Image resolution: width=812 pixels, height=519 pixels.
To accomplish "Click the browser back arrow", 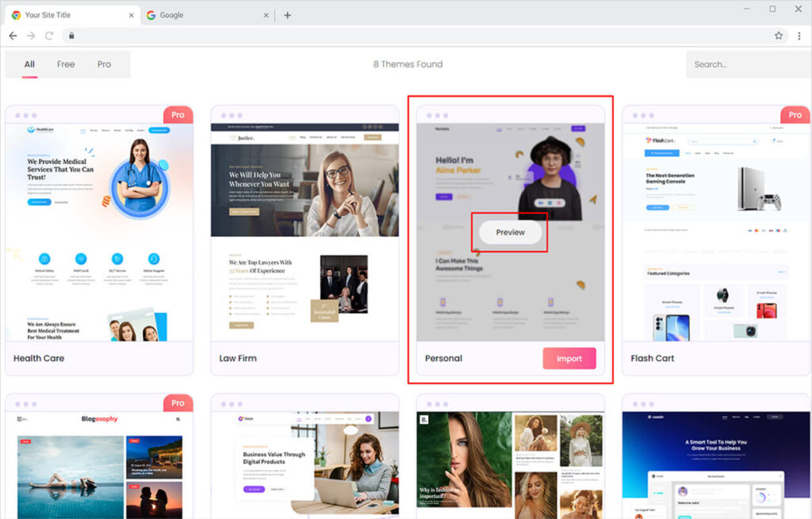I will coord(13,36).
